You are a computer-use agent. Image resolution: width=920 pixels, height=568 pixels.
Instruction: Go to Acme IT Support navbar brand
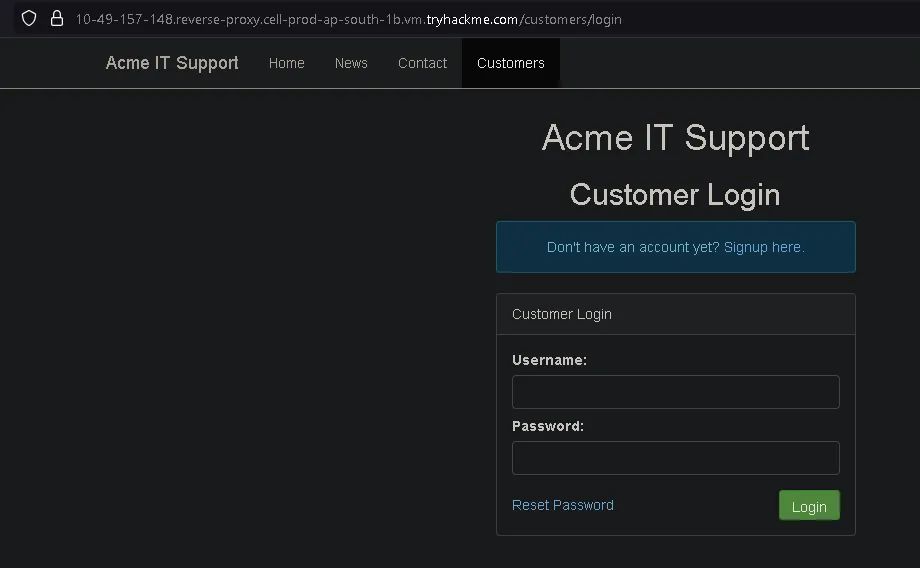click(x=172, y=63)
